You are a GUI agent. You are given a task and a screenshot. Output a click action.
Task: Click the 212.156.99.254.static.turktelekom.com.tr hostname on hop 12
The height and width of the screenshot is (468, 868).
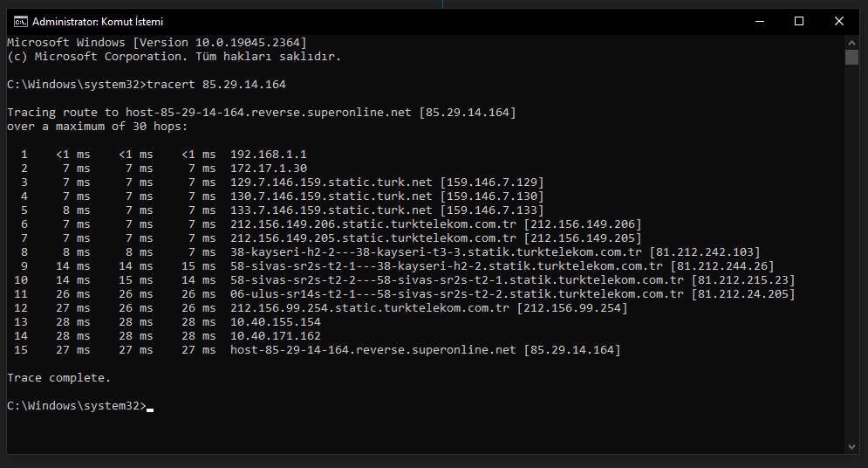click(x=370, y=308)
